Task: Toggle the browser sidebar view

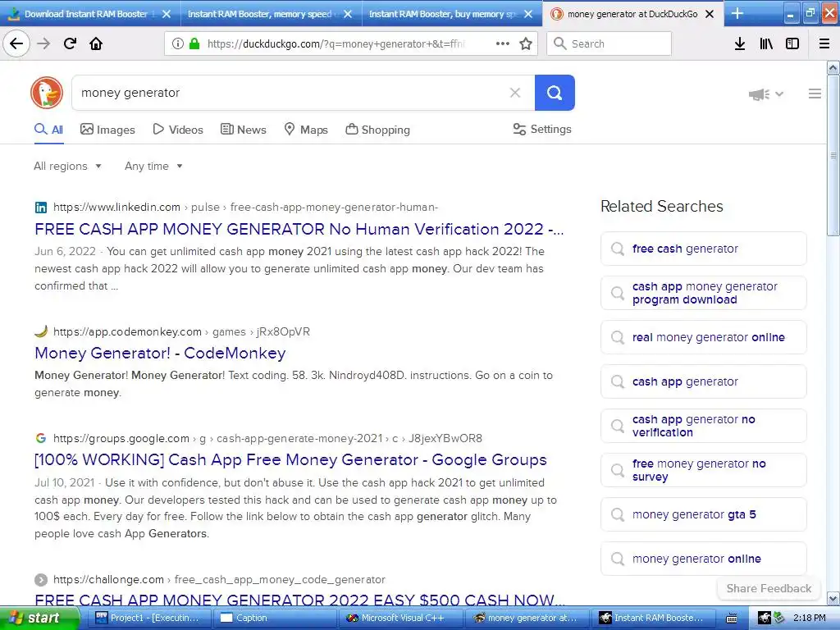Action: [792, 43]
